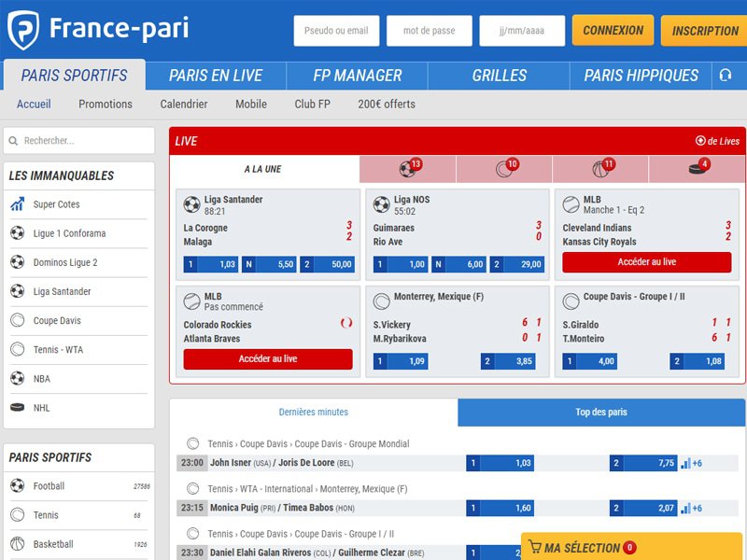The height and width of the screenshot is (560, 747).
Task: Click the Inscription button
Action: pos(704,31)
